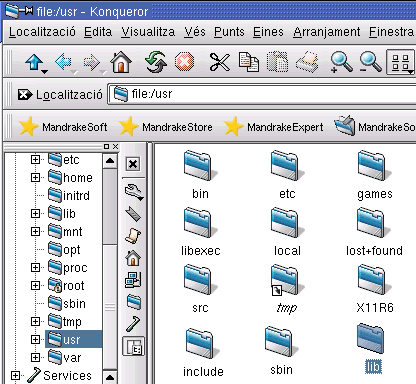Expand the tmp tree node
The width and height of the screenshot is (416, 384).
35,321
